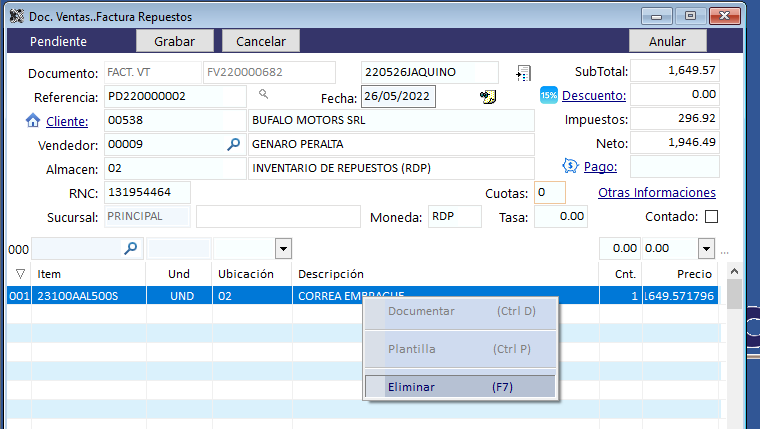Click the Grabar button

click(174, 41)
